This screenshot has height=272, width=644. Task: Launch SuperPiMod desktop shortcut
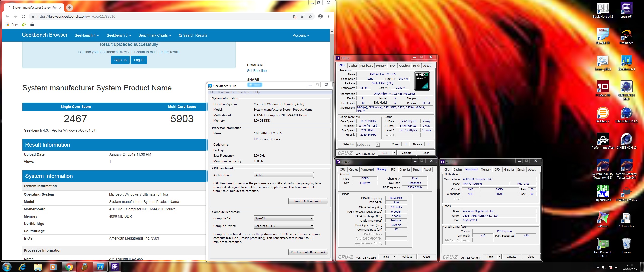(603, 193)
